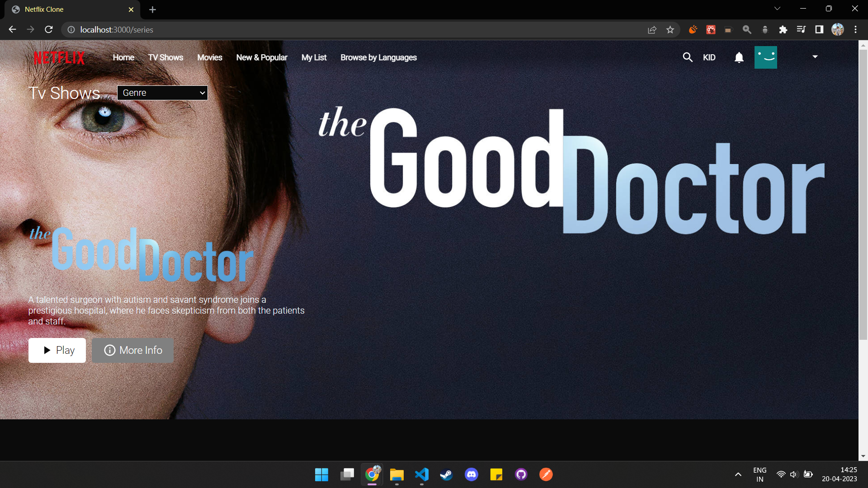Open a new browser tab
868x488 pixels.
[152, 9]
